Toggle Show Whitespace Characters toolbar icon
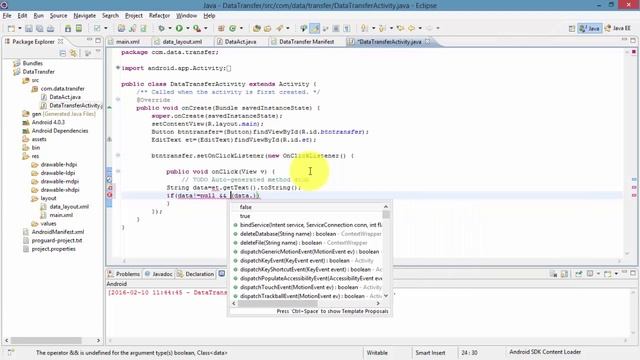 tap(347, 28)
